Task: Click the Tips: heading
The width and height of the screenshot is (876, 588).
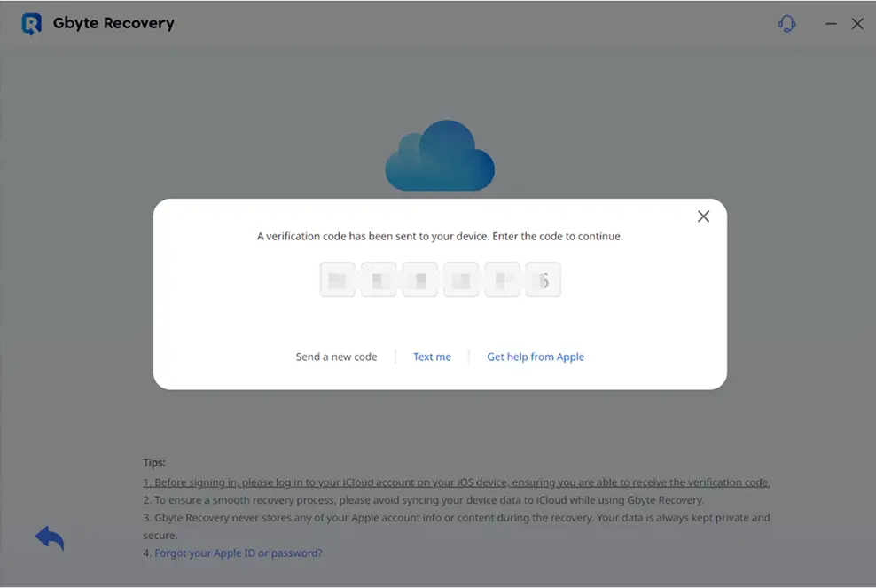Action: 154,463
